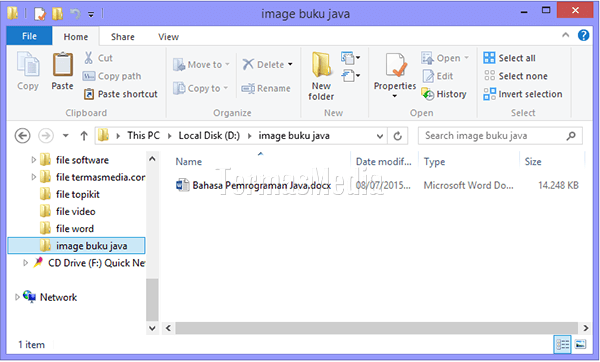The height and width of the screenshot is (362, 600).
Task: Switch to Details view in the status bar
Action: click(562, 344)
